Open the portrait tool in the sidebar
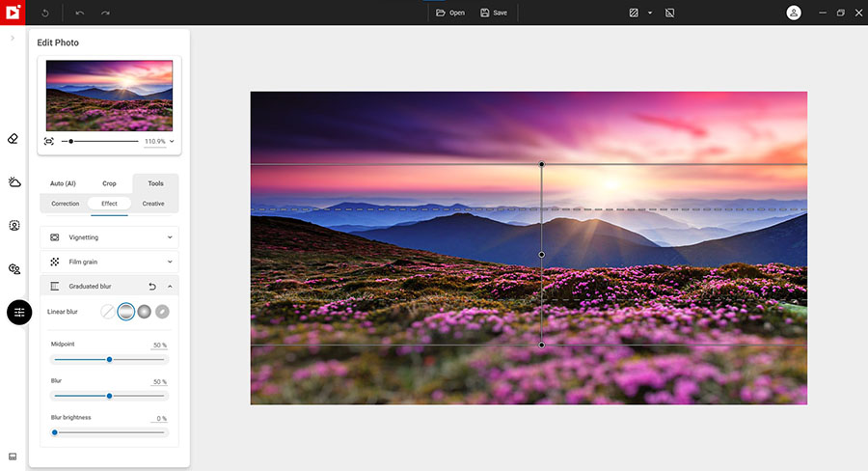 tap(14, 225)
